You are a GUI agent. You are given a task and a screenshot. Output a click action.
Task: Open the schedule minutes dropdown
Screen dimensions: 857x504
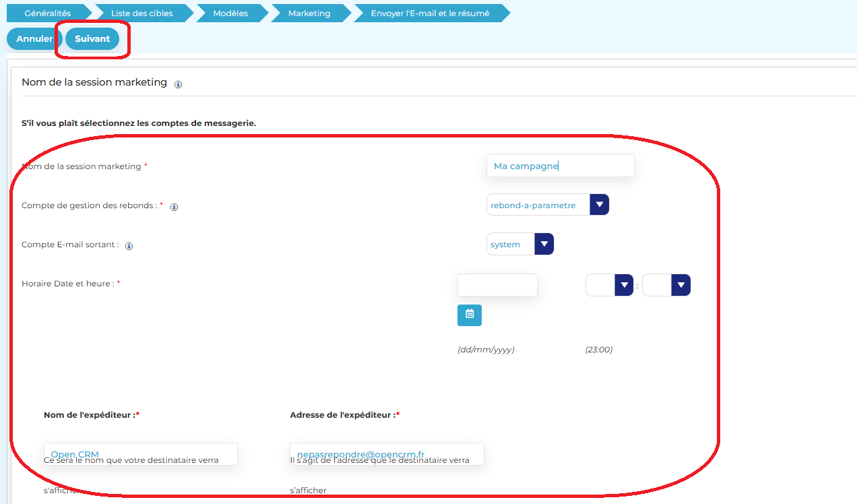pos(681,285)
